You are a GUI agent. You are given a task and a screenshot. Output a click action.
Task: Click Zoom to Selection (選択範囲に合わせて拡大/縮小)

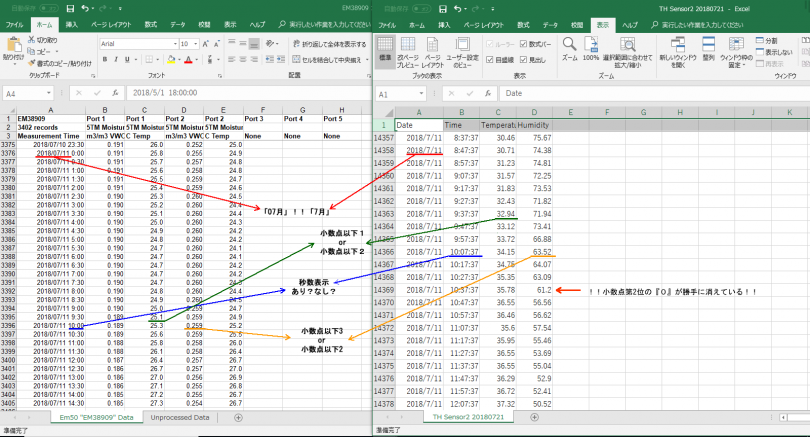(x=628, y=52)
